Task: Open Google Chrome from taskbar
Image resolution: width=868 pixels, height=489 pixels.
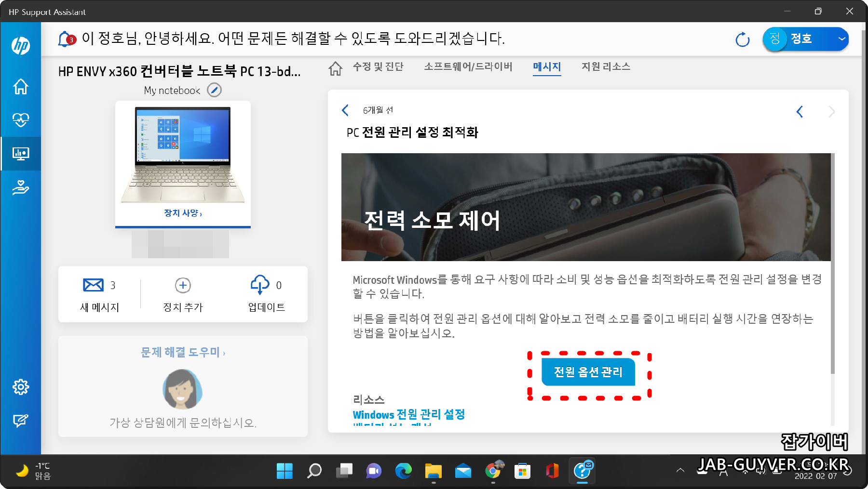Action: pyautogui.click(x=493, y=471)
